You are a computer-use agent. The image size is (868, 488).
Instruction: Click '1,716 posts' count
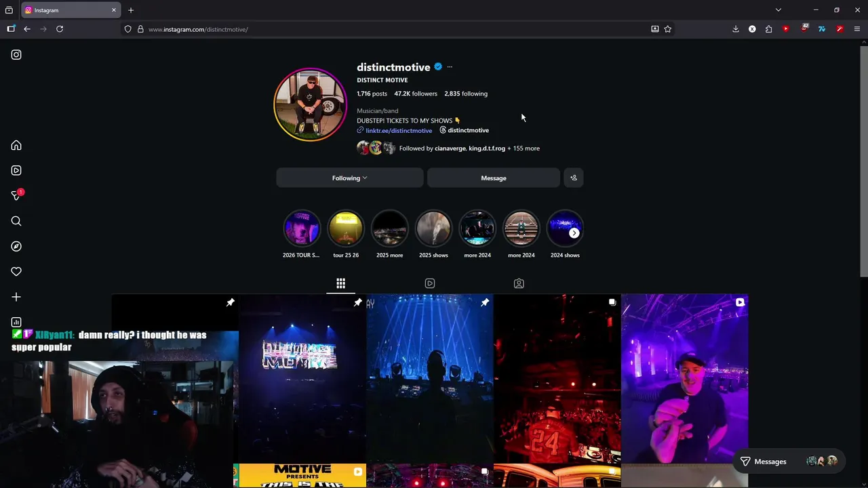point(372,94)
